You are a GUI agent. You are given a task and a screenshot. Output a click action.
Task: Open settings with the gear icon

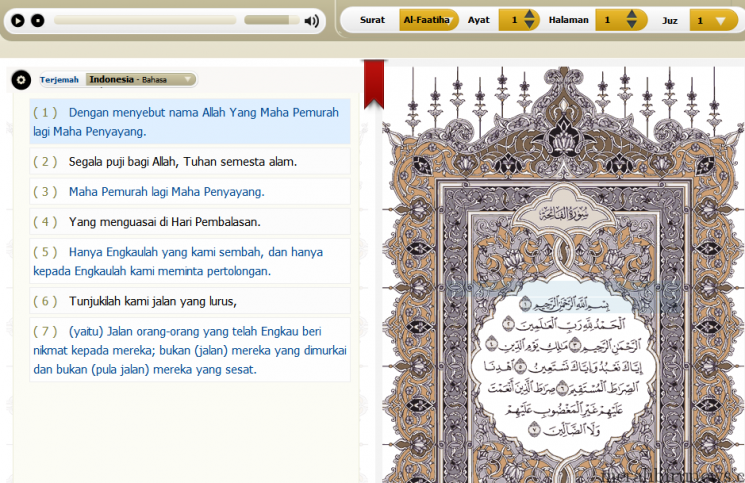point(21,80)
